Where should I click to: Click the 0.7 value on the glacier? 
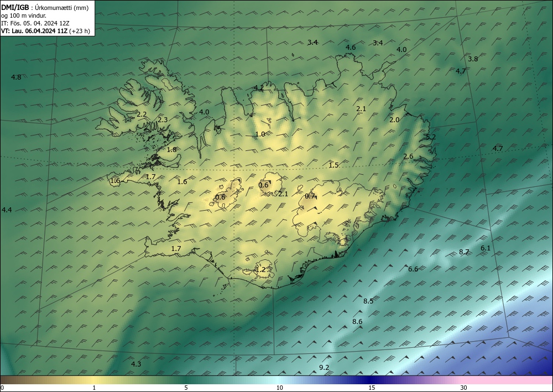pos(310,196)
